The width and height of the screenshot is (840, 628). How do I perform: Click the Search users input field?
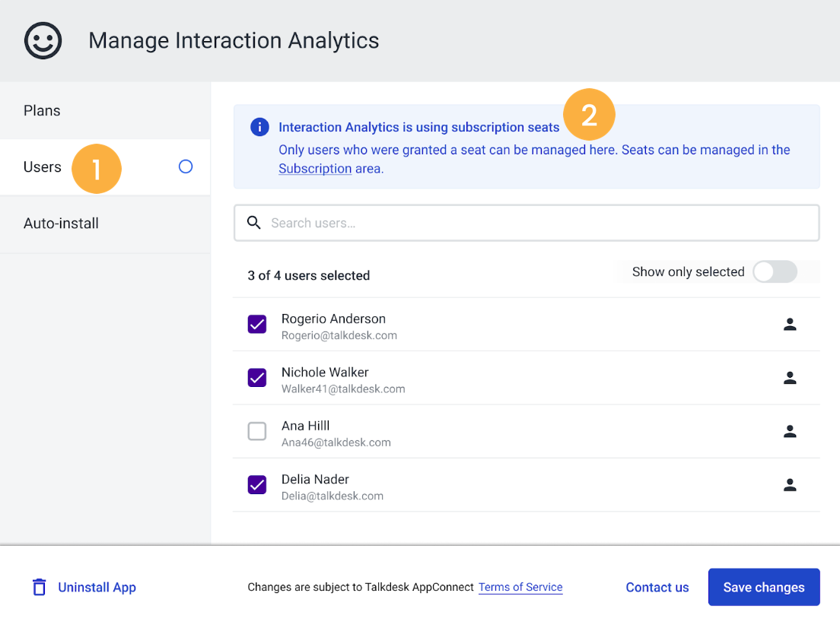[x=527, y=223]
